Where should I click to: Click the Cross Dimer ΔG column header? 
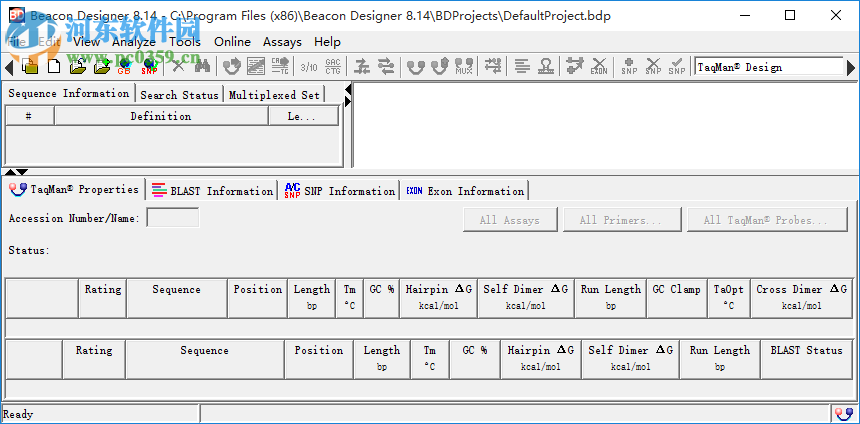tap(802, 298)
